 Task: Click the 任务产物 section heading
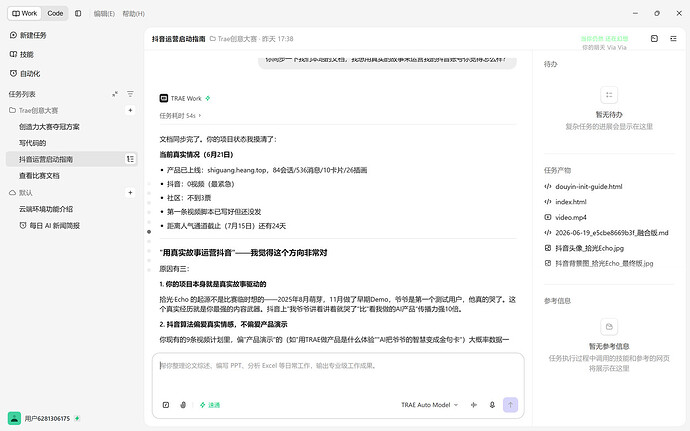pos(557,170)
